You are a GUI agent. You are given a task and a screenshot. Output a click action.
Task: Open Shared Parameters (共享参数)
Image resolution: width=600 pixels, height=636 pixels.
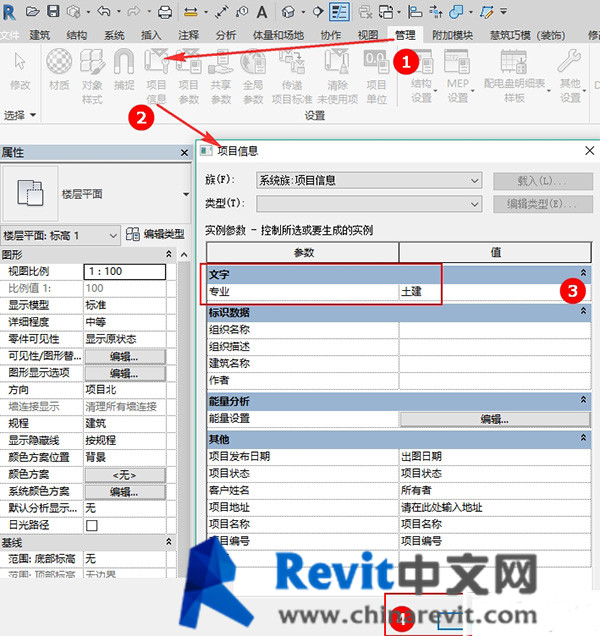(221, 76)
